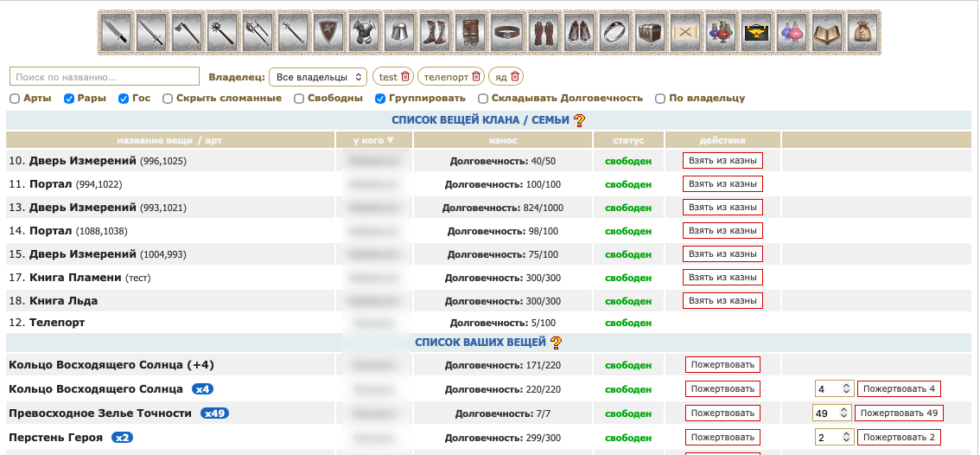This screenshot has width=980, height=455.
Task: Select the helmet category icon
Action: [401, 33]
